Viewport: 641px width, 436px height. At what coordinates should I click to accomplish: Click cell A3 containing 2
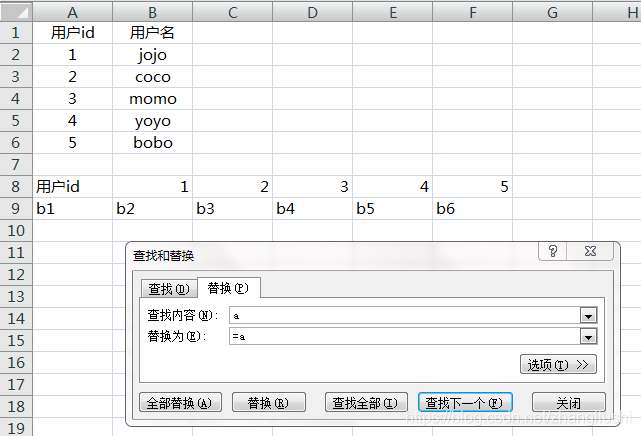tap(72, 77)
